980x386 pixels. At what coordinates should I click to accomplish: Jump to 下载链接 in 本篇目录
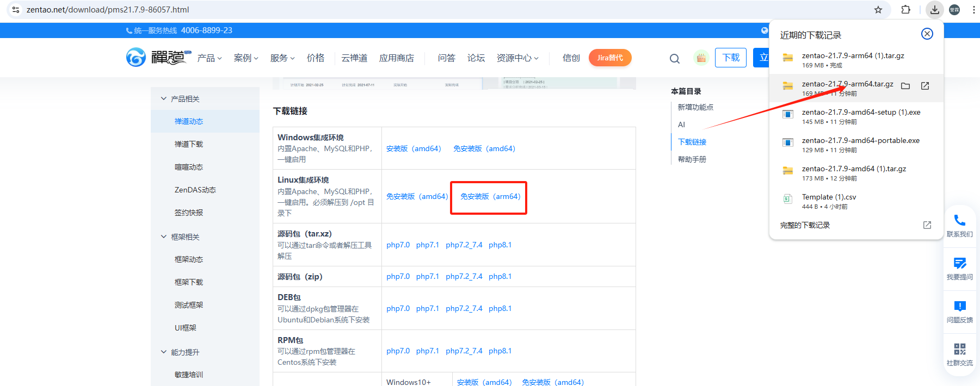pos(692,142)
